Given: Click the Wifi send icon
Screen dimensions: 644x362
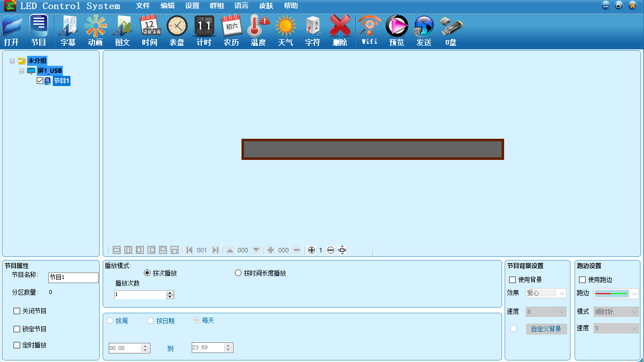Looking at the screenshot, I should click(369, 30).
